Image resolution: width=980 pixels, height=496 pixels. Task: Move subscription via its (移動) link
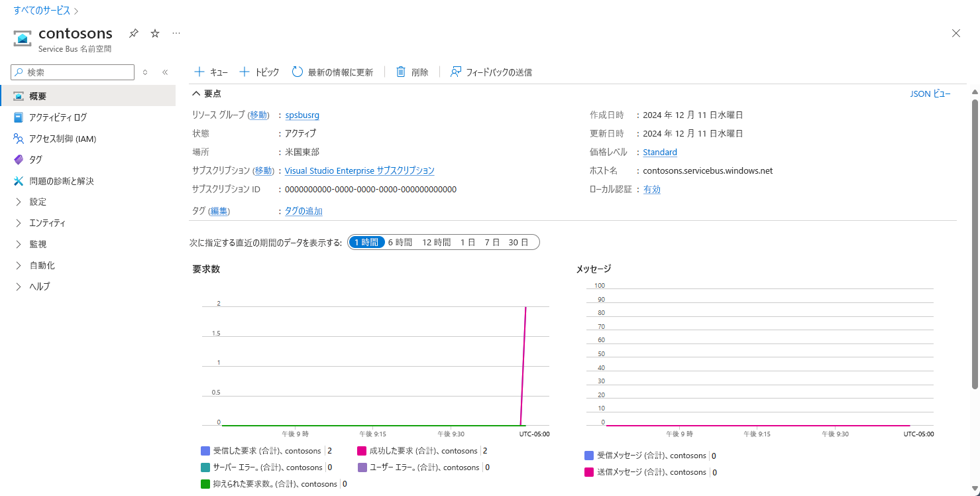[x=263, y=170]
